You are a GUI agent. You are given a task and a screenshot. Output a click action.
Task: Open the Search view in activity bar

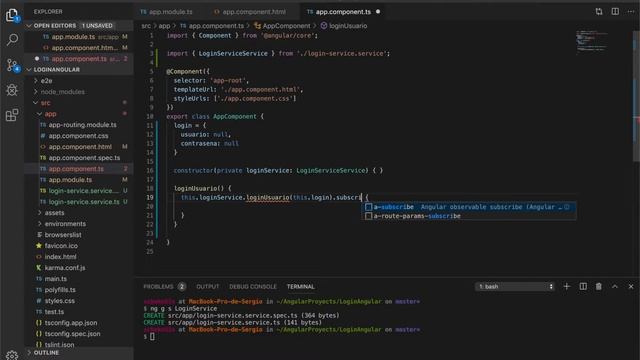pos(12,40)
